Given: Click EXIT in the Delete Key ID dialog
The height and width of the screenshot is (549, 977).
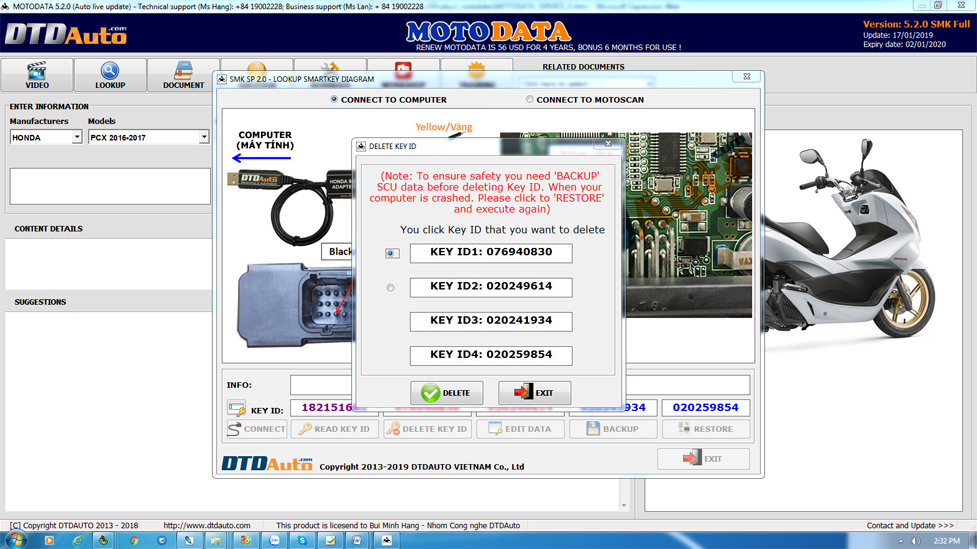Looking at the screenshot, I should tap(534, 393).
